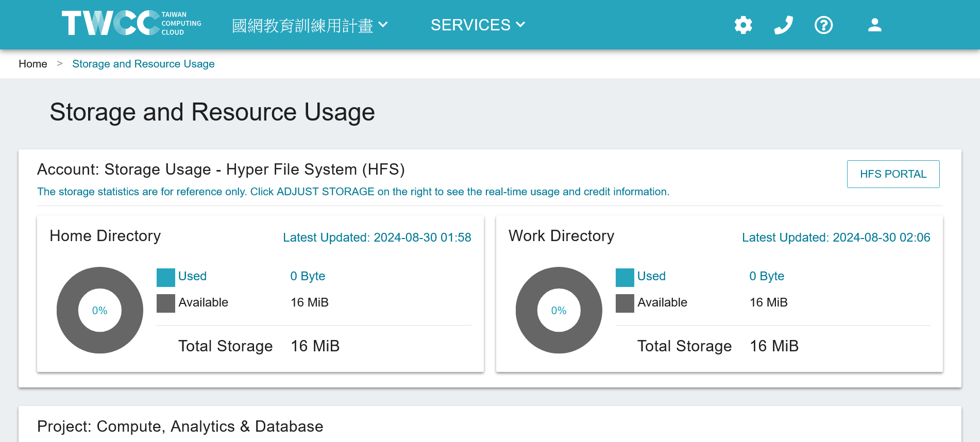Viewport: 980px width, 442px height.
Task: Click Work Directory Available '16 MiB' value
Action: (769, 302)
